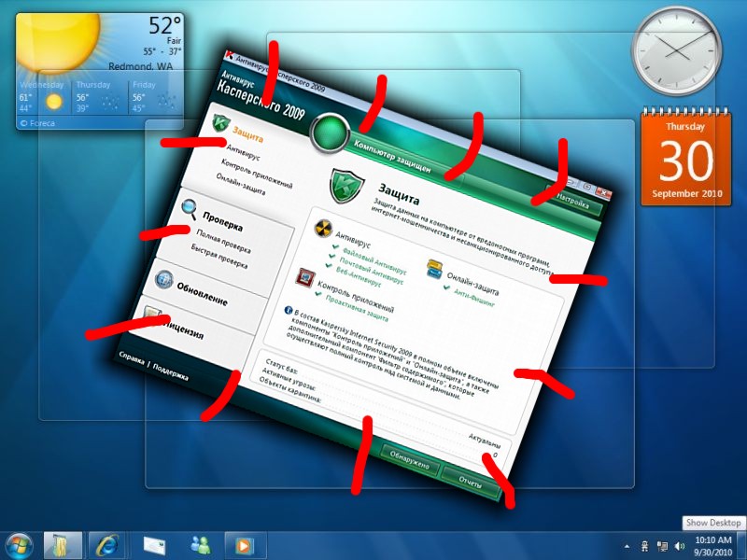Click the red Контроль приложений icon in main panel
This screenshot has height=560, width=747.
pos(303,276)
